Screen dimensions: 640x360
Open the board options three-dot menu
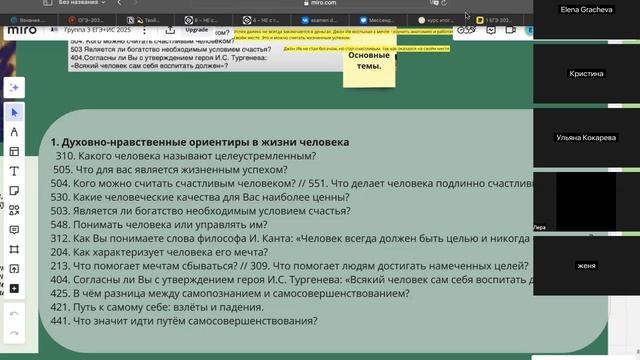coord(144,31)
